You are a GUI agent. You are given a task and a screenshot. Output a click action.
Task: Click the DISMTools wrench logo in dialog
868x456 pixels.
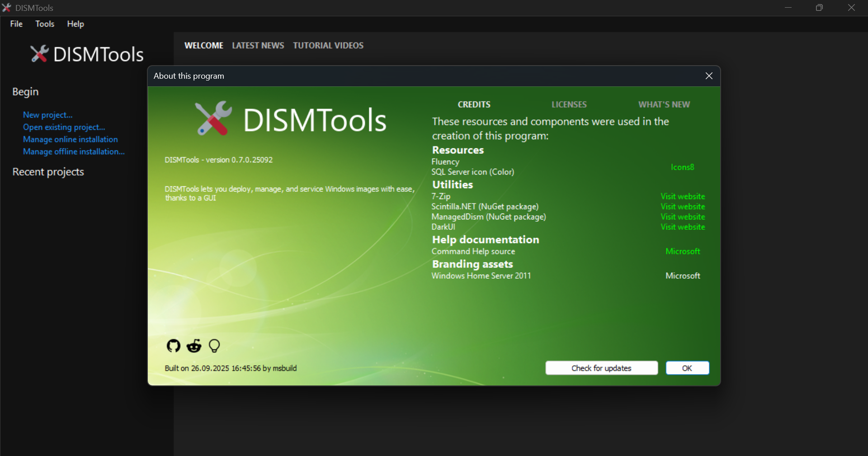click(213, 119)
